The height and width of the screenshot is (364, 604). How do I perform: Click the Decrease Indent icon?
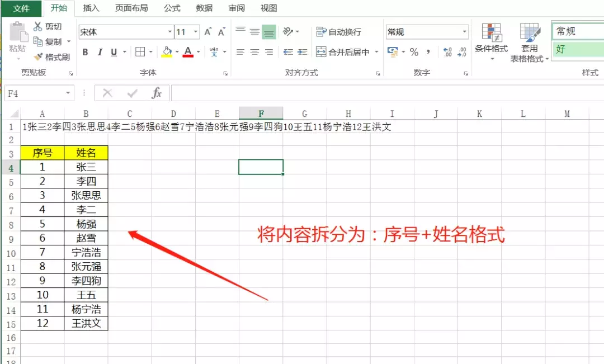click(x=288, y=52)
